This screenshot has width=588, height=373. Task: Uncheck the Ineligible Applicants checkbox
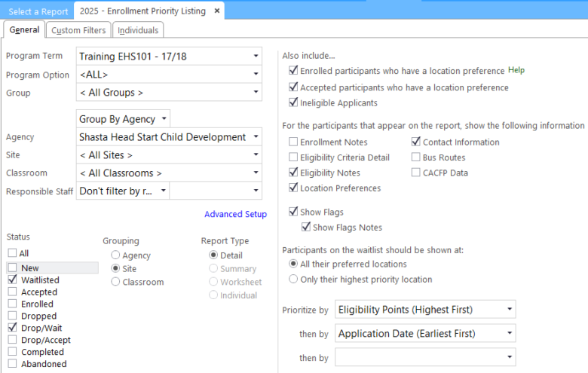click(x=293, y=103)
